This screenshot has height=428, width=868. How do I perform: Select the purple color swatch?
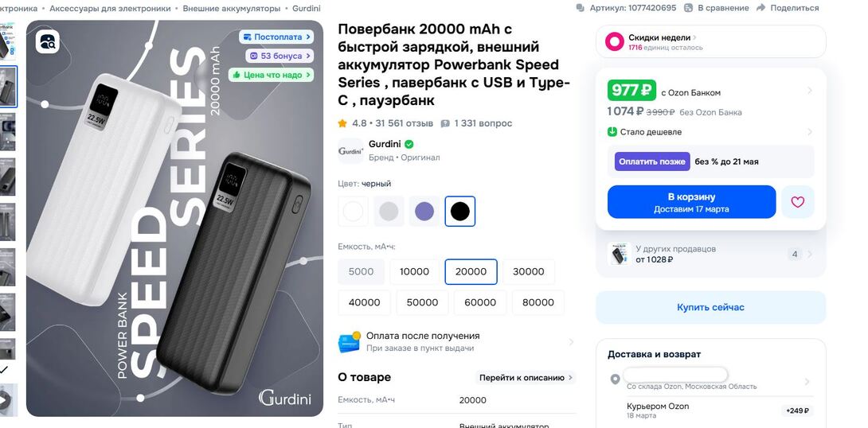[424, 212]
